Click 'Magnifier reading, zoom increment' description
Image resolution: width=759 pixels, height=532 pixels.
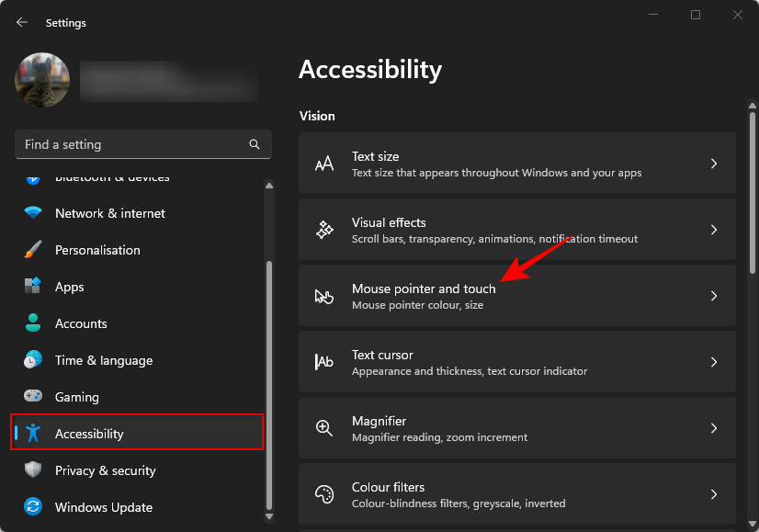[x=439, y=437]
